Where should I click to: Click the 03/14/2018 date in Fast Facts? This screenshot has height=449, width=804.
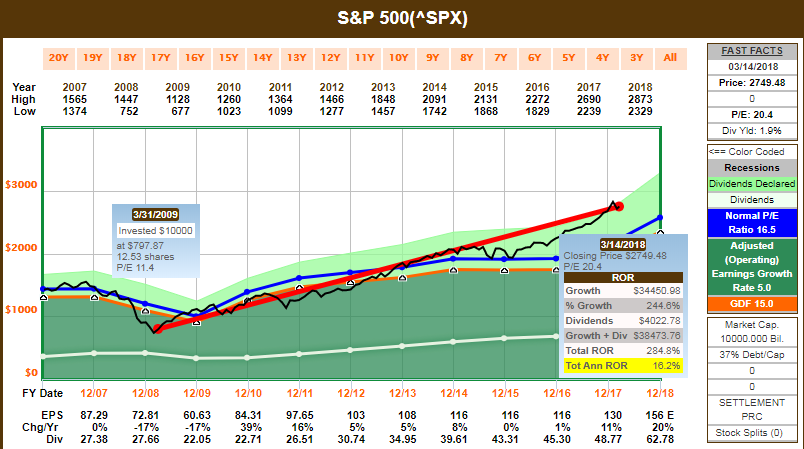752,67
